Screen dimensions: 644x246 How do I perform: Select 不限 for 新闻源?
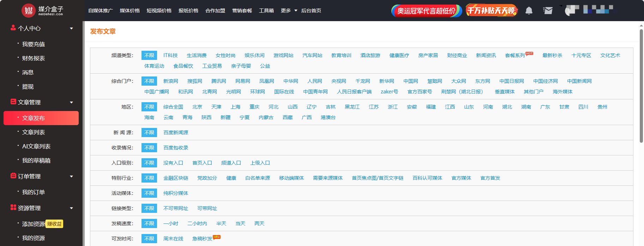(149, 133)
